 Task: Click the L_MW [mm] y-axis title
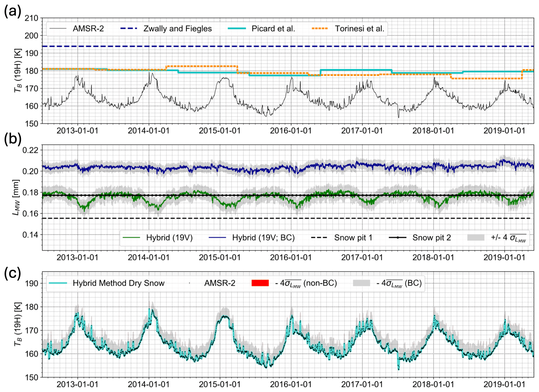pyautogui.click(x=16, y=197)
